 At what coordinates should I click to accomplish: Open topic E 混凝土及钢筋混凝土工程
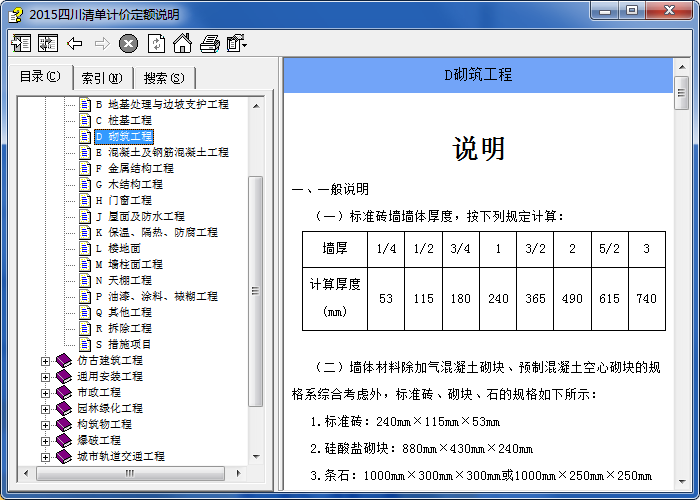click(x=162, y=153)
